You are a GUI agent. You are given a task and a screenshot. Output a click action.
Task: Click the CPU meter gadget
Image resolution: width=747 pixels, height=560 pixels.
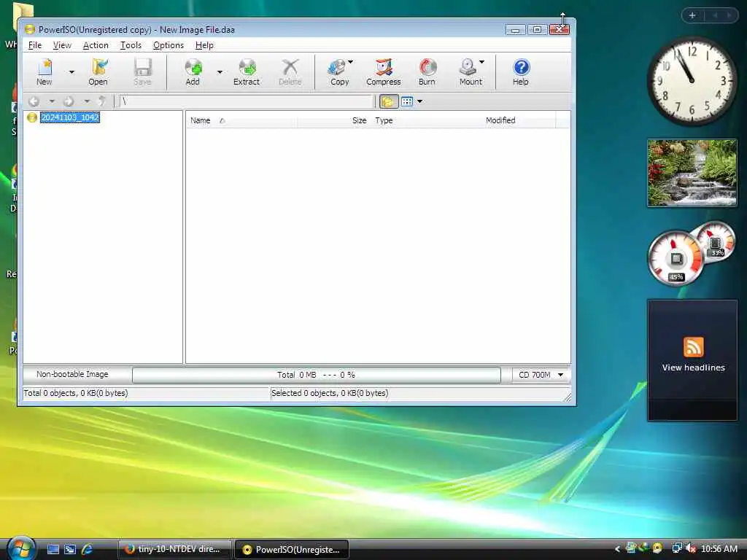coord(676,259)
